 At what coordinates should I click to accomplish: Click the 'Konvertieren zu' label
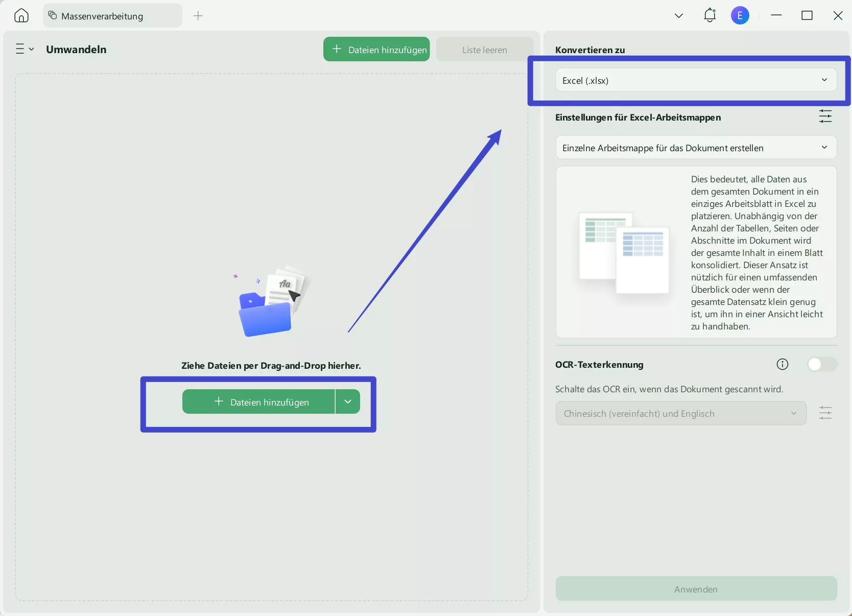(x=590, y=50)
